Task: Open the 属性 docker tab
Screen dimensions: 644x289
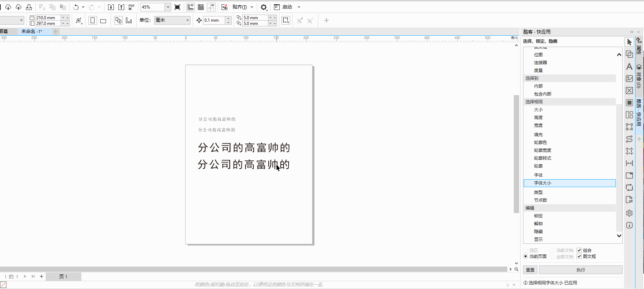Action: 639,46
